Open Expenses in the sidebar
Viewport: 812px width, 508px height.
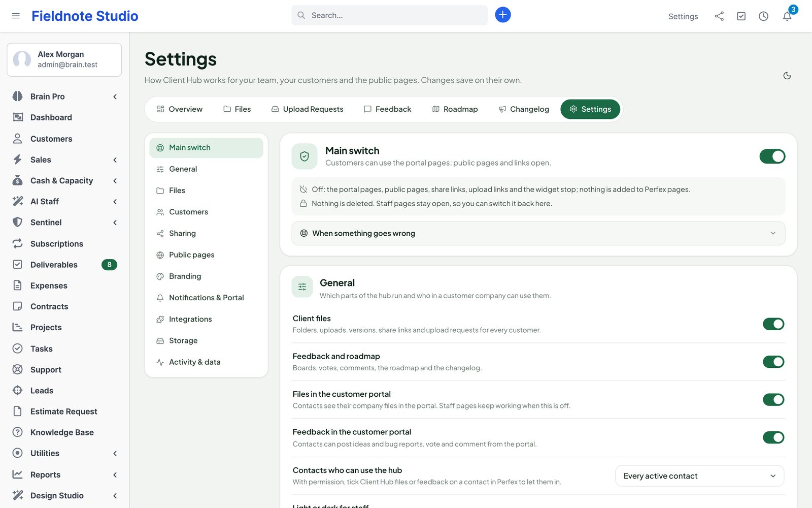tap(64, 285)
